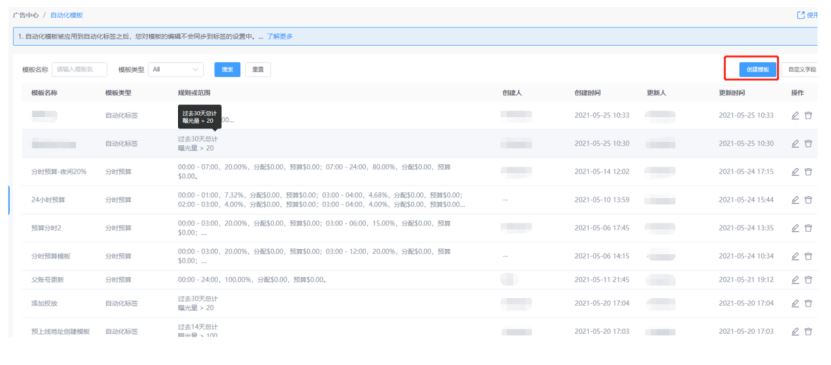Click the 创建人 column header
Image resolution: width=831 pixels, height=365 pixels.
[512, 93]
